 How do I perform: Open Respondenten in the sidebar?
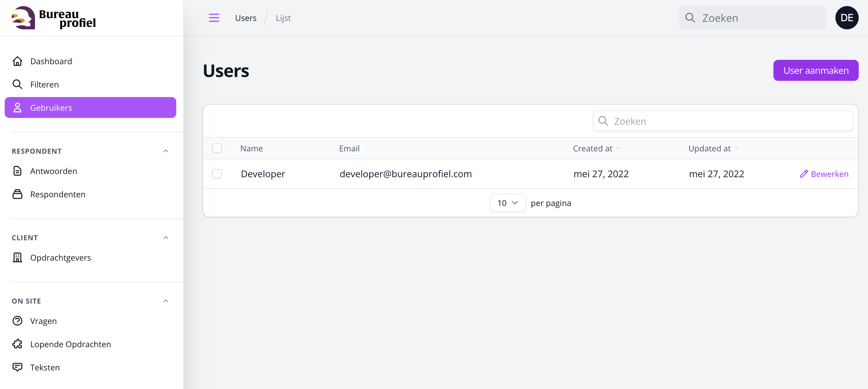[90, 194]
